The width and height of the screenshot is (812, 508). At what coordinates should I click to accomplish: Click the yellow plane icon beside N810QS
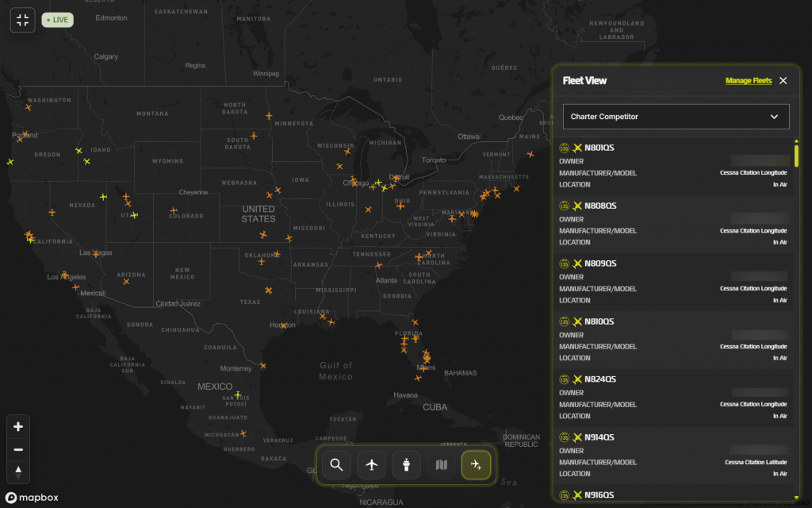pos(577,322)
